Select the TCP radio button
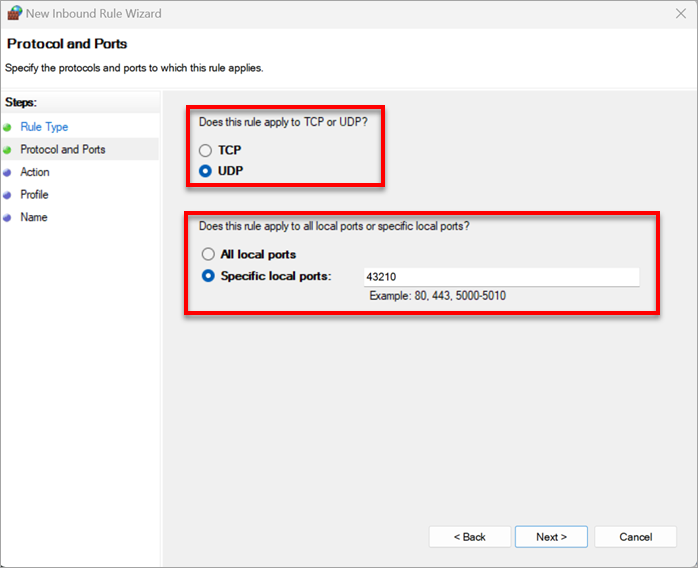698x568 pixels. 206,150
